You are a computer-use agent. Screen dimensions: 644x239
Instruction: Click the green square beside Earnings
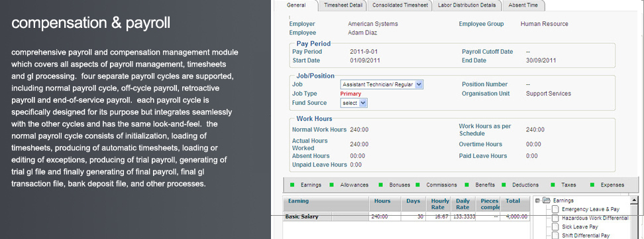(x=293, y=185)
